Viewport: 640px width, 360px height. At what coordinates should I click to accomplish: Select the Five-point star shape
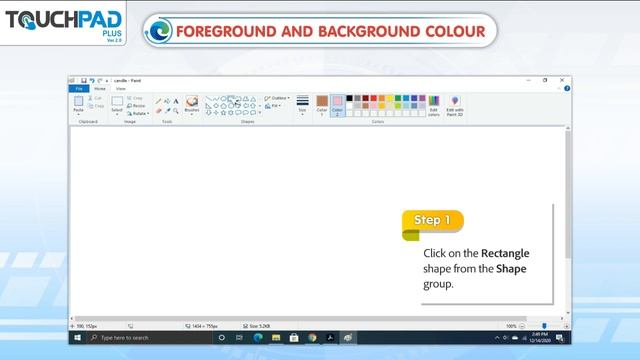tap(223, 113)
